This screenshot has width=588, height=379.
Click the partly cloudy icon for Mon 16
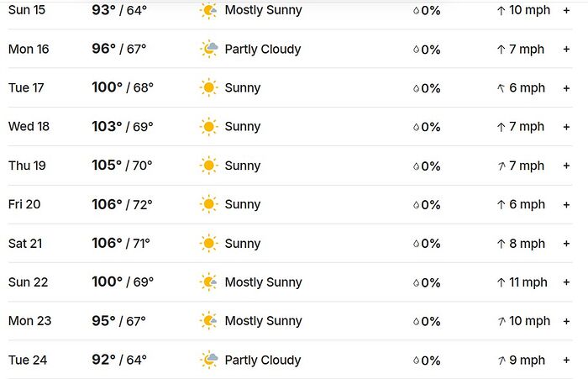click(x=208, y=50)
